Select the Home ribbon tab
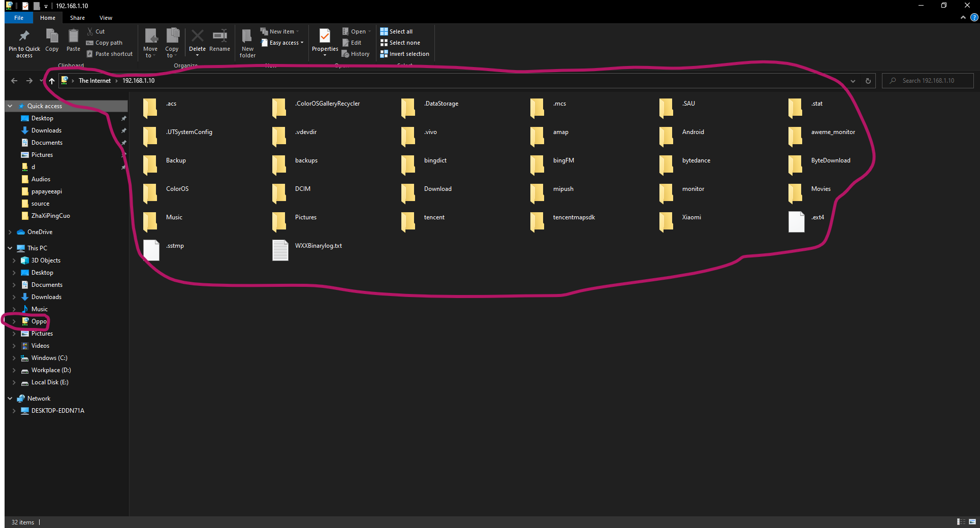980x528 pixels. click(x=48, y=18)
